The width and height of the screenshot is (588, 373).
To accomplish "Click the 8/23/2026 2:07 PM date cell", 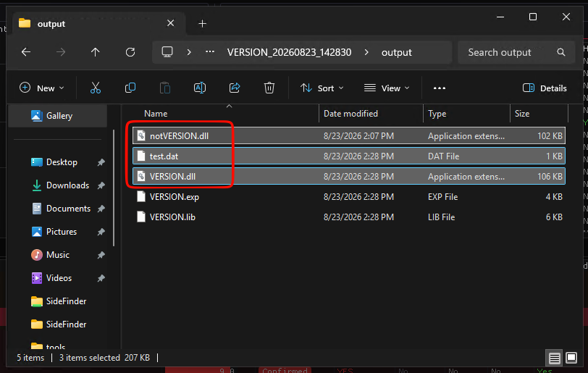I will [x=358, y=136].
